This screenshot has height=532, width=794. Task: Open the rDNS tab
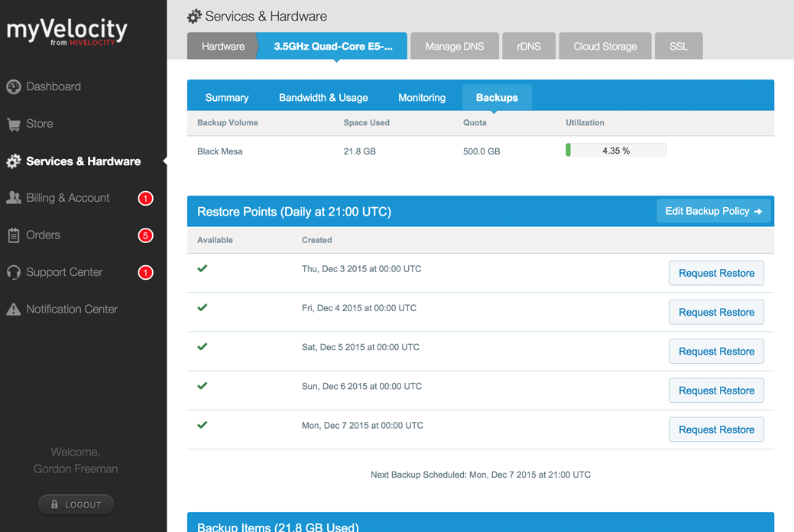pyautogui.click(x=529, y=46)
